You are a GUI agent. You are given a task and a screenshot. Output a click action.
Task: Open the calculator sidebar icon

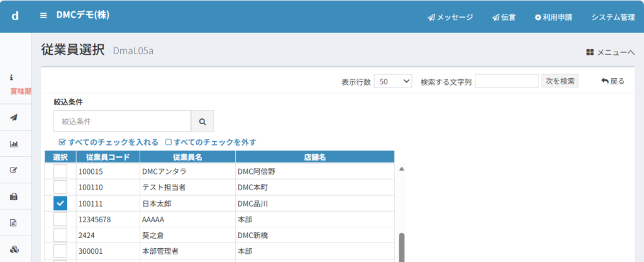click(x=14, y=196)
